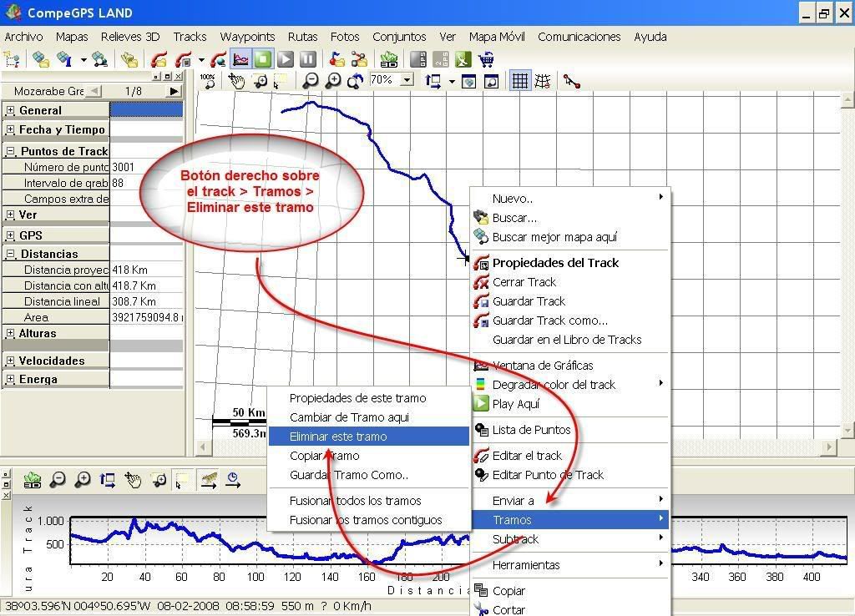Switch graph axis to time clock
The image size is (855, 616).
233,480
